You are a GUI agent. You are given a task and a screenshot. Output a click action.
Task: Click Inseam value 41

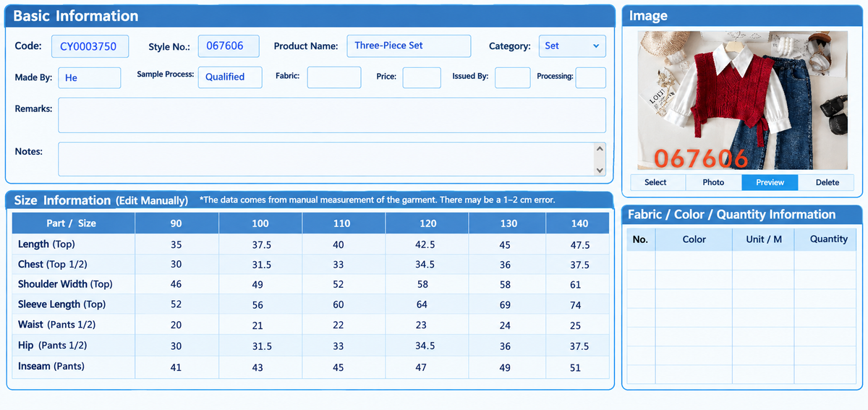point(176,367)
